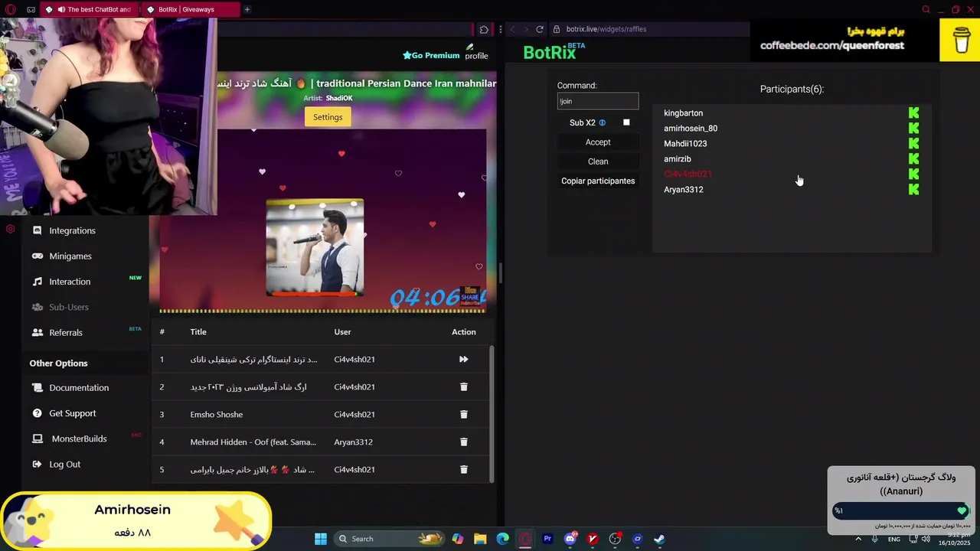Remove 'Mehrad Hidden - Oof' from the queue

[x=463, y=442]
